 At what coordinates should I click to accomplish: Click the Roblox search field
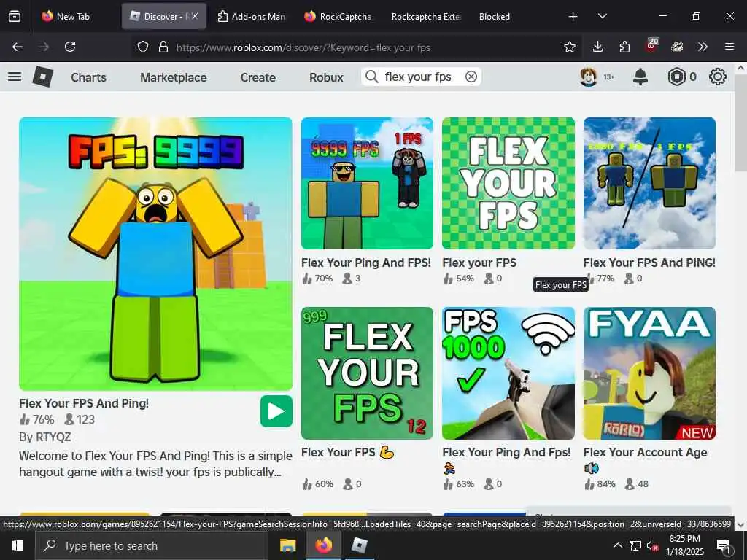point(421,77)
